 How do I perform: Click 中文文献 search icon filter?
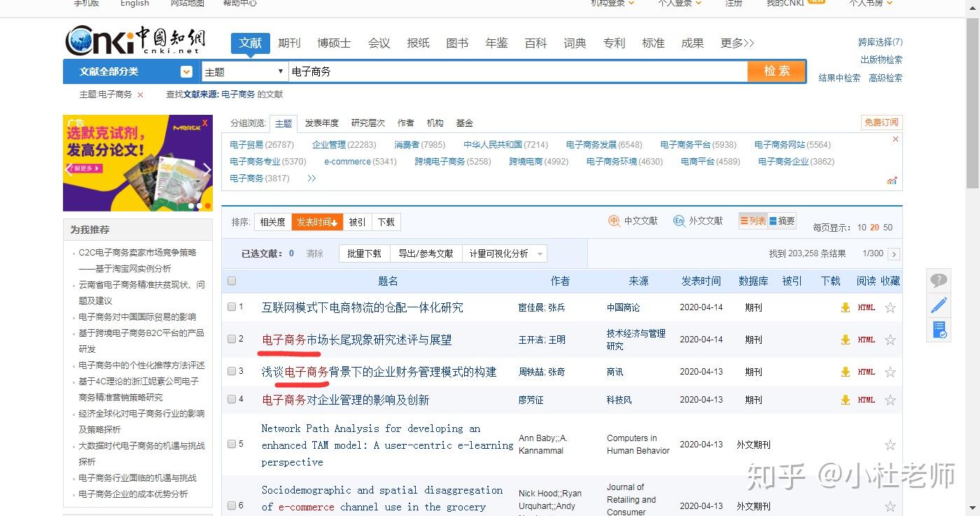coord(633,221)
